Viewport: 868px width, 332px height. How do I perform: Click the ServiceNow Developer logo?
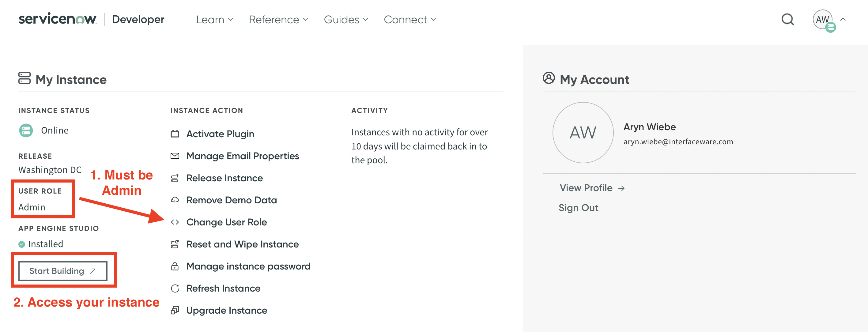coord(91,19)
